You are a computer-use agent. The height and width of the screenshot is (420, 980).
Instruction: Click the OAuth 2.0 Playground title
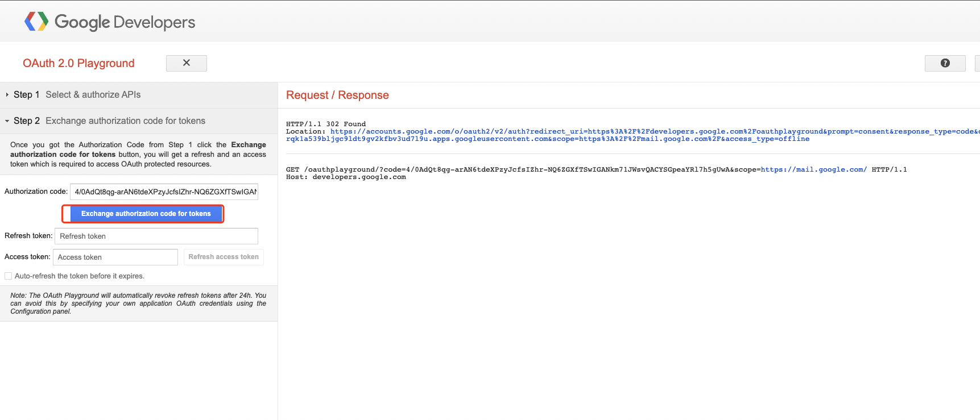[x=78, y=63]
